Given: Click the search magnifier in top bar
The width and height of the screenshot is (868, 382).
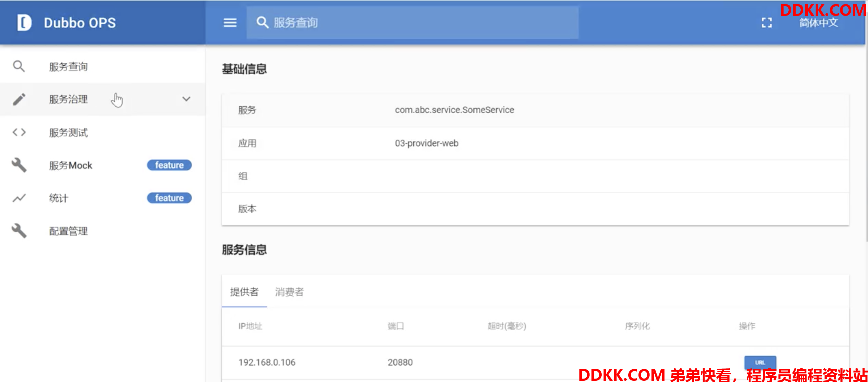Looking at the screenshot, I should click(262, 23).
